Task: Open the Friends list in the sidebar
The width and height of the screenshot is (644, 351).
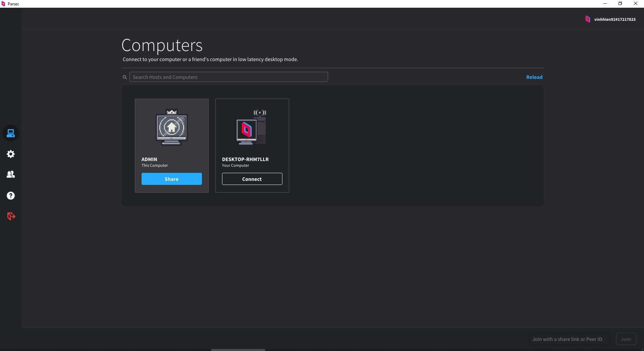Action: click(11, 174)
